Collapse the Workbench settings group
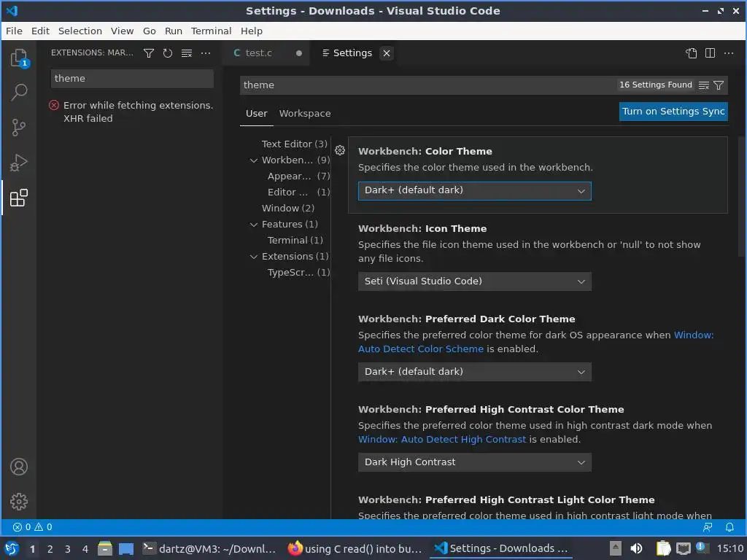 254,160
